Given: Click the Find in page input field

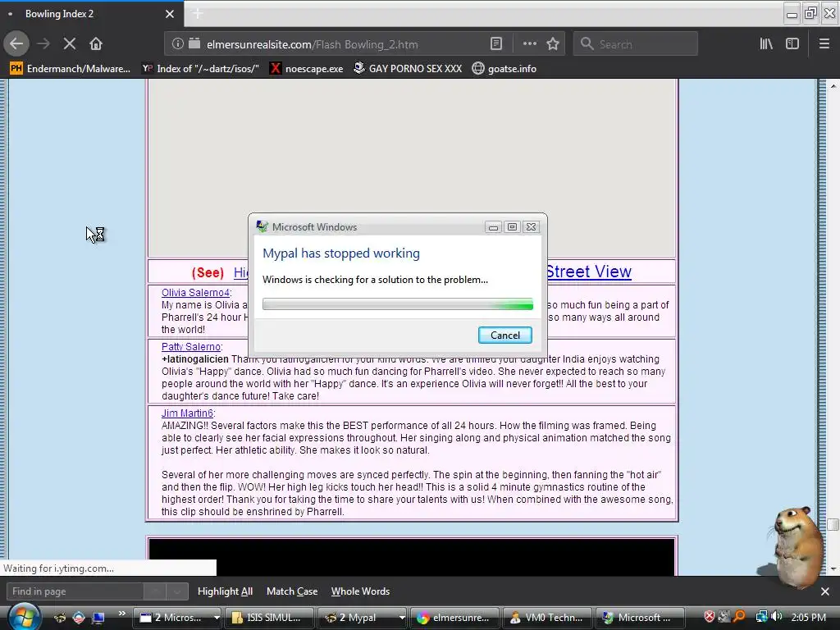Looking at the screenshot, I should pyautogui.click(x=75, y=591).
